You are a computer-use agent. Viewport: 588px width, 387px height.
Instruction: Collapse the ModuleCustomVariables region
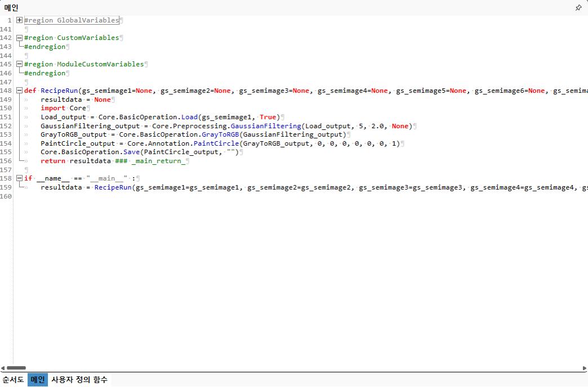pyautogui.click(x=20, y=64)
